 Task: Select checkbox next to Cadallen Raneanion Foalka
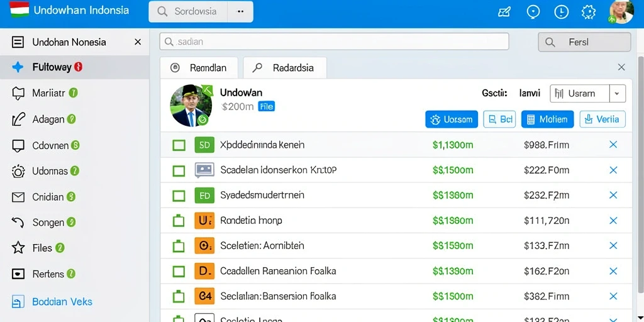point(179,271)
